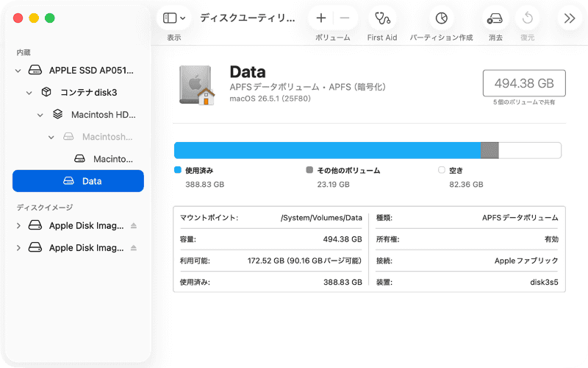Click the device value disk3s5

[544, 282]
